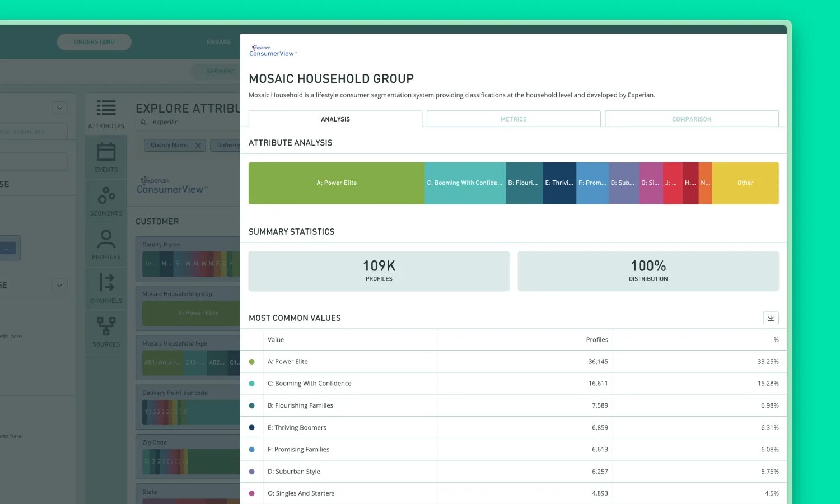The height and width of the screenshot is (504, 840).
Task: Select the B: Flourishing Families row
Action: pos(514,405)
